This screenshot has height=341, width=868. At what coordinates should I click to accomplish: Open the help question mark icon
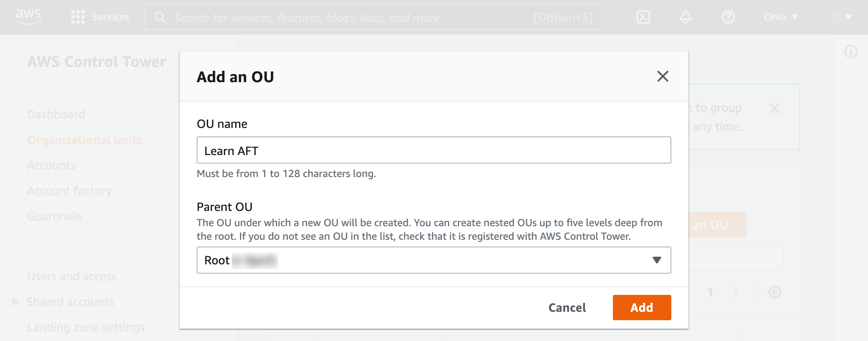pos(728,17)
